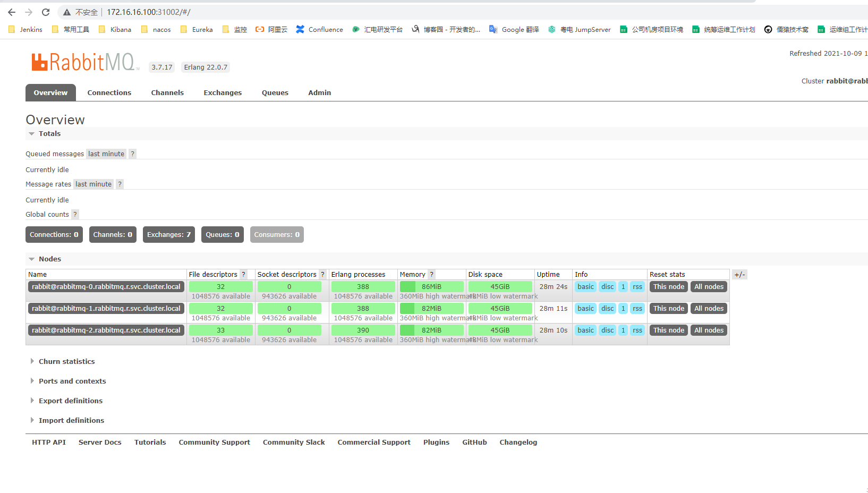
Task: Expand Churn statistics section
Action: pos(62,362)
